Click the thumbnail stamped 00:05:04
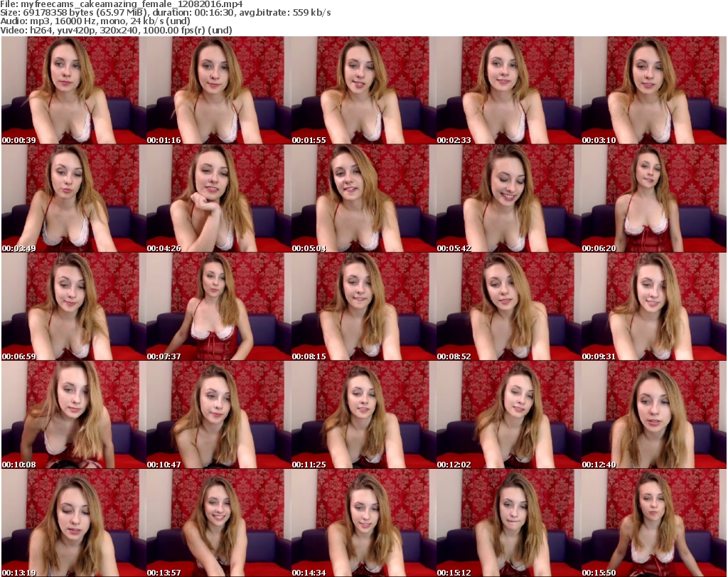728x577 pixels. (x=363, y=198)
